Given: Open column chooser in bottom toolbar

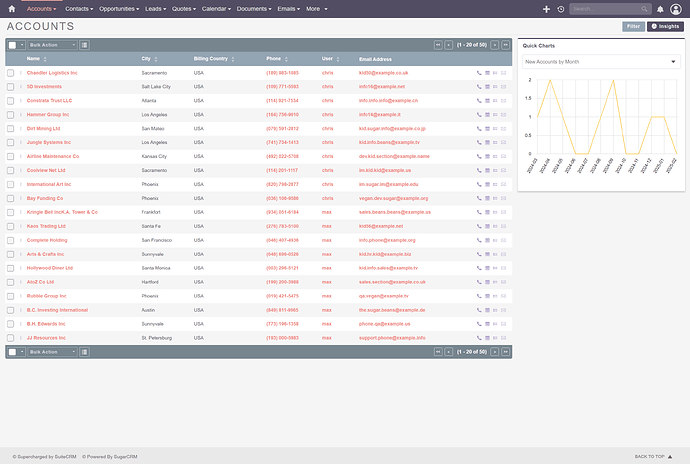Looking at the screenshot, I should pos(84,352).
